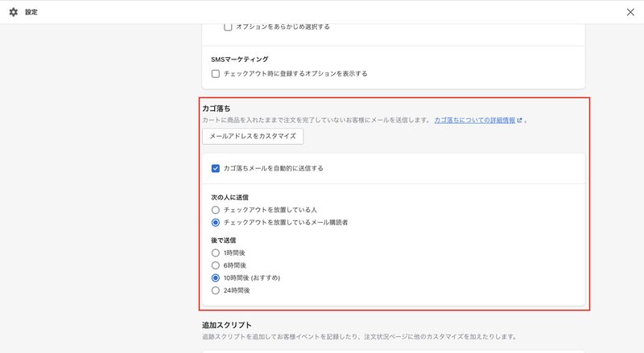Click the 後で送信 label
644x353 pixels.
[x=224, y=240]
